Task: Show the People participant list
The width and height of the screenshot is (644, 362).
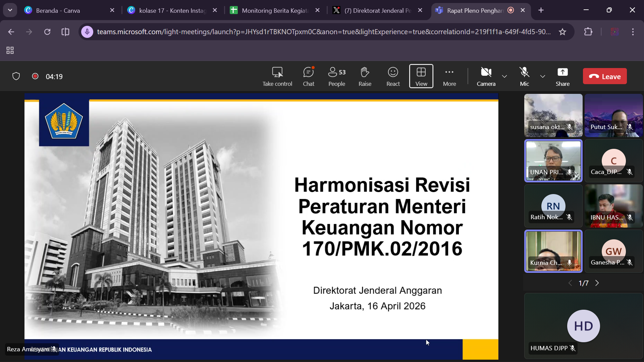Action: click(x=336, y=76)
